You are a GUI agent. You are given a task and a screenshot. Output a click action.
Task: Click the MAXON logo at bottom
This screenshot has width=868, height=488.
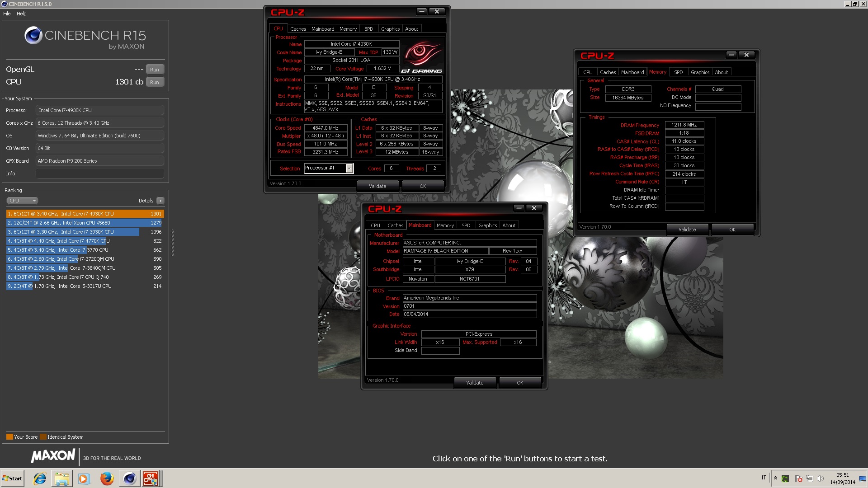point(53,456)
